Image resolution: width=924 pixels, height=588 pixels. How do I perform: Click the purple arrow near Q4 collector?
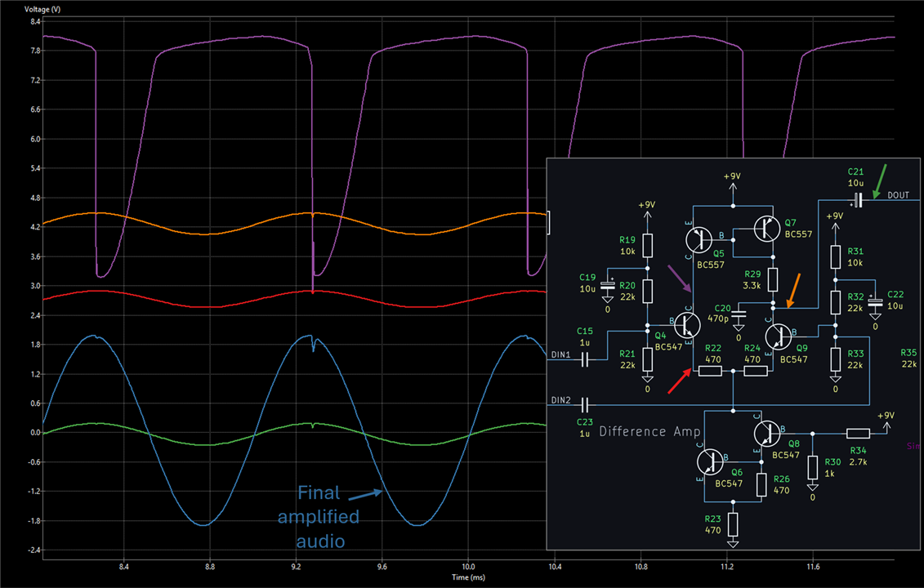click(x=680, y=278)
